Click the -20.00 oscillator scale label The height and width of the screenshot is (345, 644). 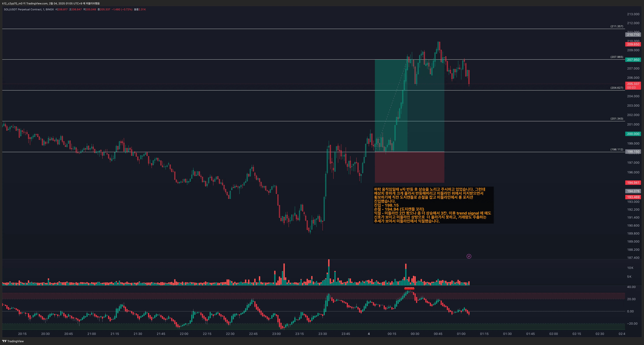click(632, 324)
